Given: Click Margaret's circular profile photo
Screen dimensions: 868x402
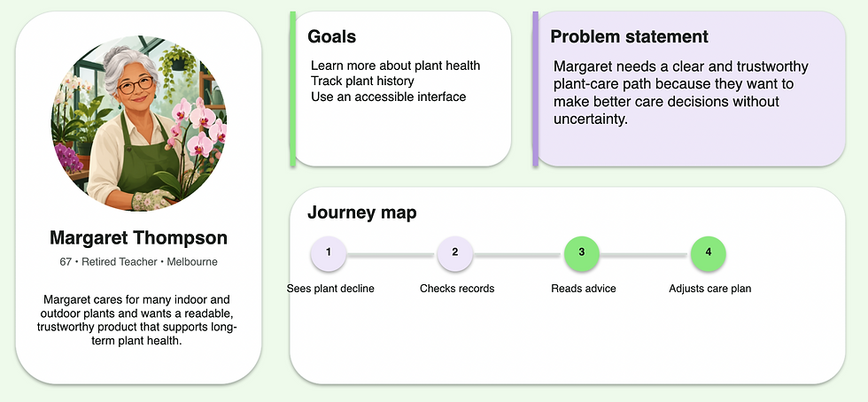Looking at the screenshot, I should 139,123.
